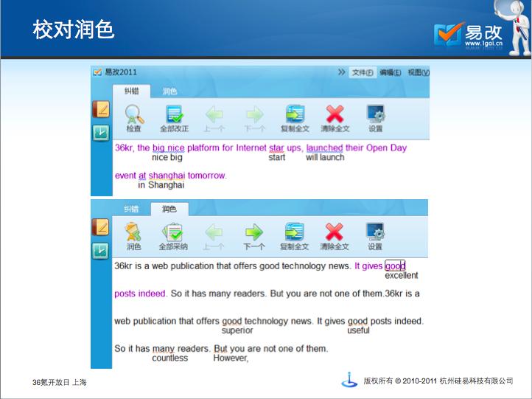The width and height of the screenshot is (532, 399).
Task: Click the footer text 36氪开放日 上海
Action: 60,382
